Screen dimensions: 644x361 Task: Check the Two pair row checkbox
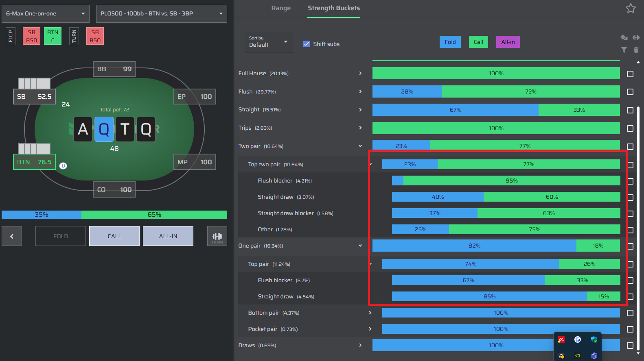tap(630, 147)
